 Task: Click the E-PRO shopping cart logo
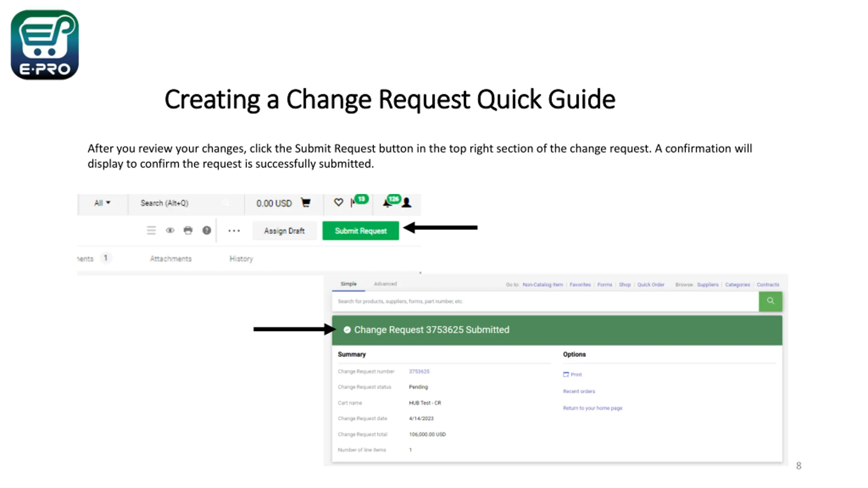point(45,45)
